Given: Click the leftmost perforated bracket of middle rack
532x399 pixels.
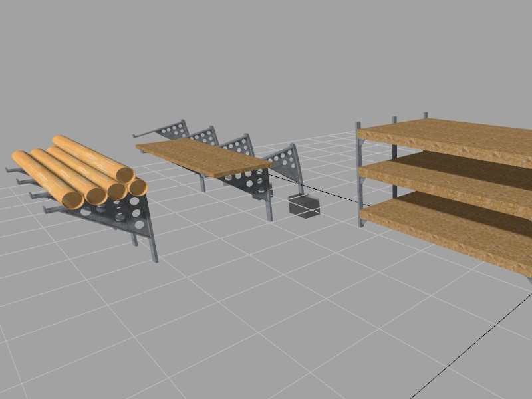Looking at the screenshot, I should 174,129.
